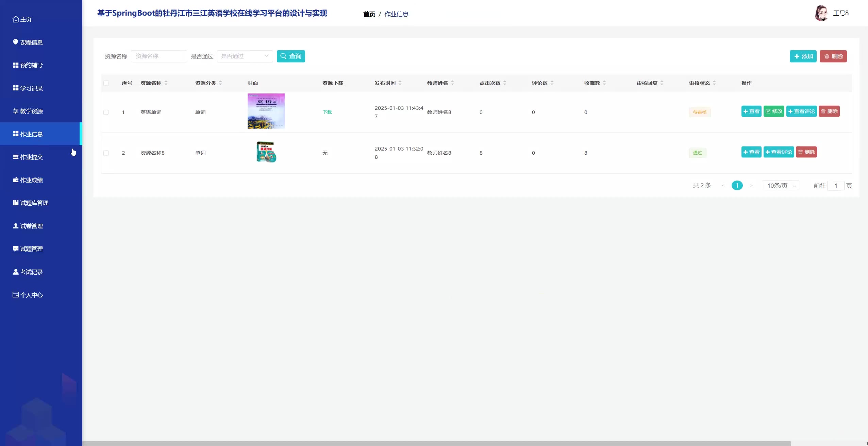Screen dimensions: 868x446
Task: Open 作业提交 in the sidebar menu
Action: pos(31,157)
